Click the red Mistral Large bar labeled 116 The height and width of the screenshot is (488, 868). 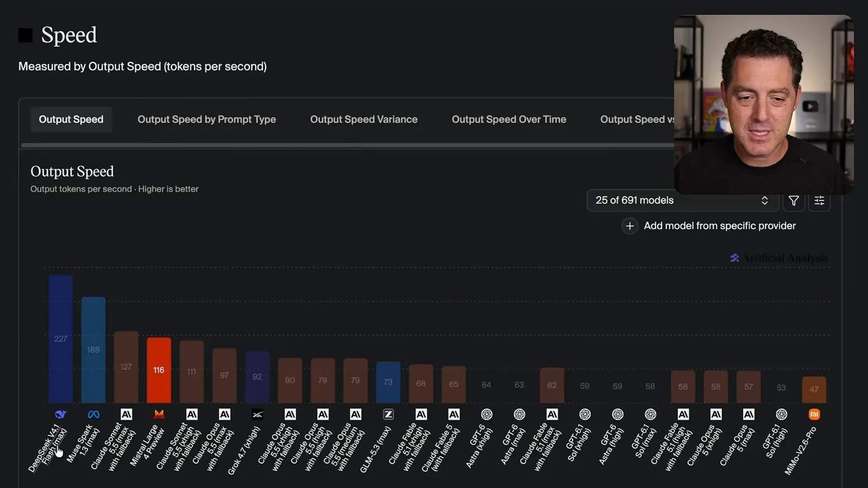click(159, 370)
